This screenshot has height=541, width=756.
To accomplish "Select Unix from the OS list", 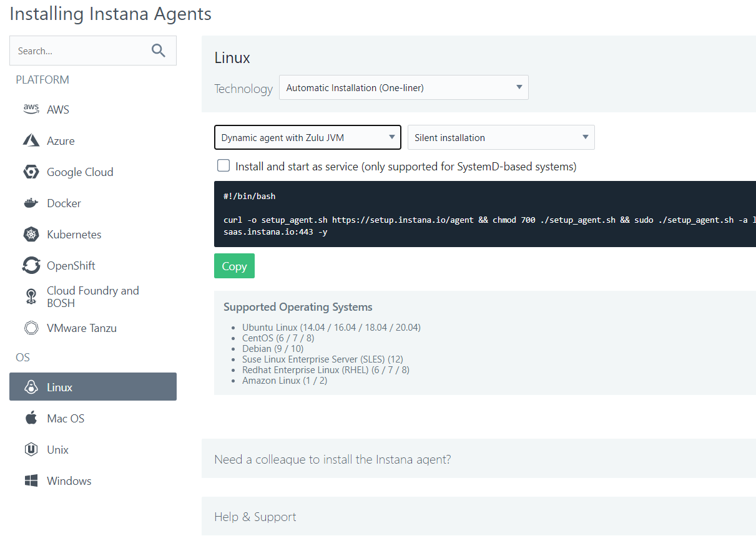I will 57,450.
